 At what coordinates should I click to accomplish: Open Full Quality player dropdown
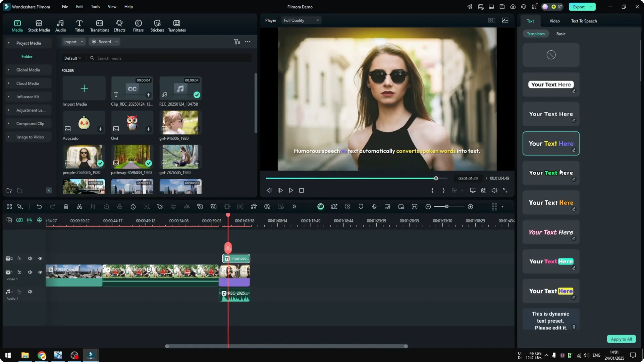coord(301,20)
